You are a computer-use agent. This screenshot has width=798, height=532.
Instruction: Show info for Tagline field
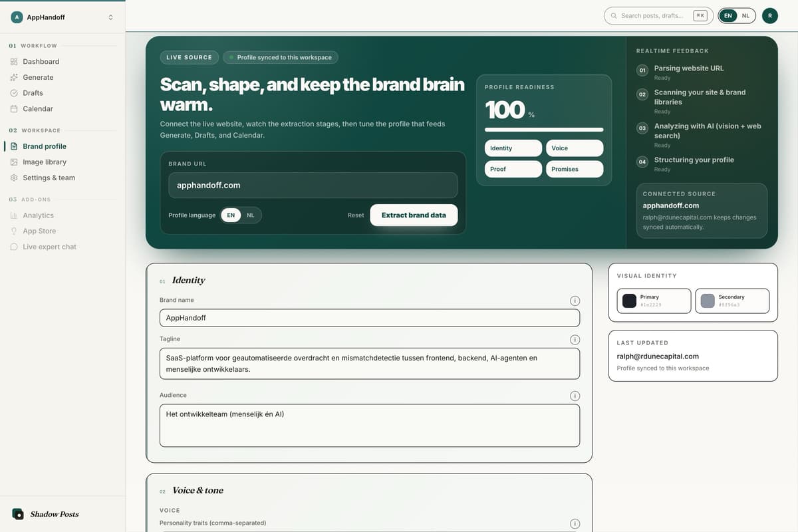575,340
